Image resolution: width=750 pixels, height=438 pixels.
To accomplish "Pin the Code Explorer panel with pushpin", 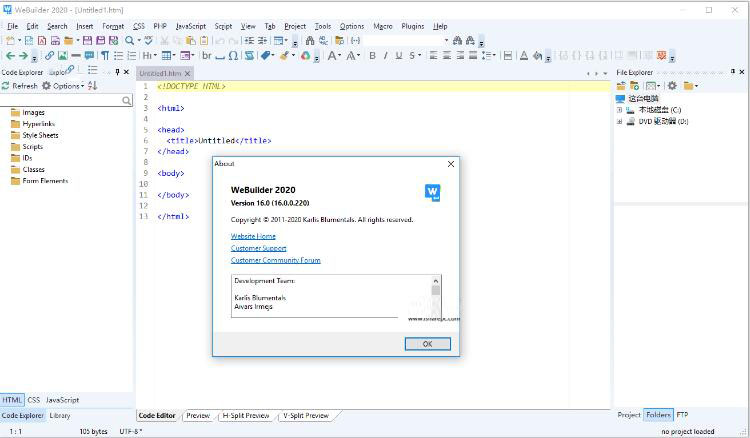I will (117, 72).
